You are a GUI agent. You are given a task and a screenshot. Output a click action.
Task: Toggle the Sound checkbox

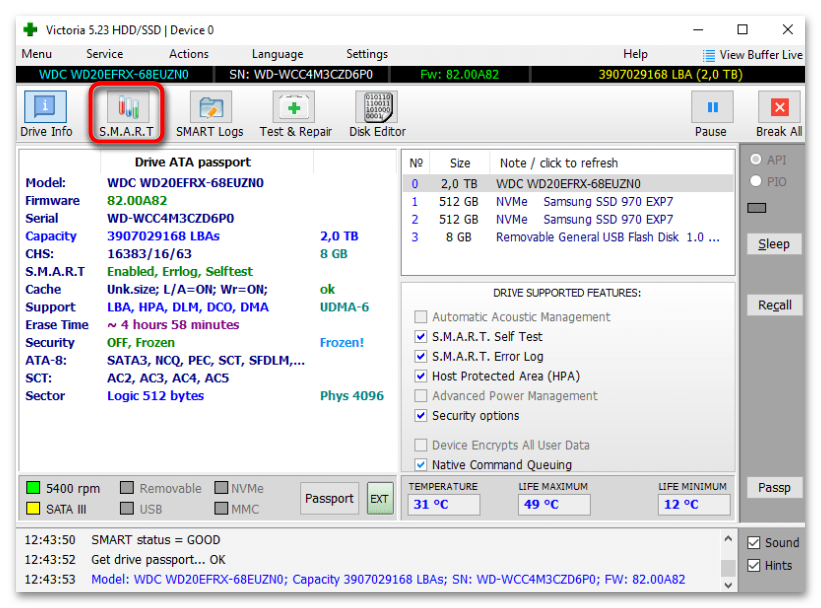[x=753, y=543]
